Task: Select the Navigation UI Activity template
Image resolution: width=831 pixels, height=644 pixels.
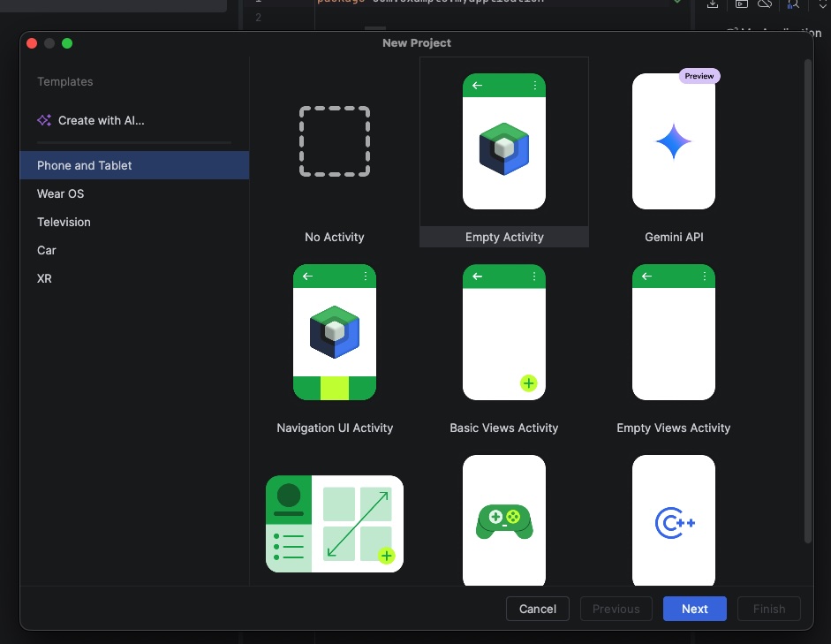Action: coord(335,343)
